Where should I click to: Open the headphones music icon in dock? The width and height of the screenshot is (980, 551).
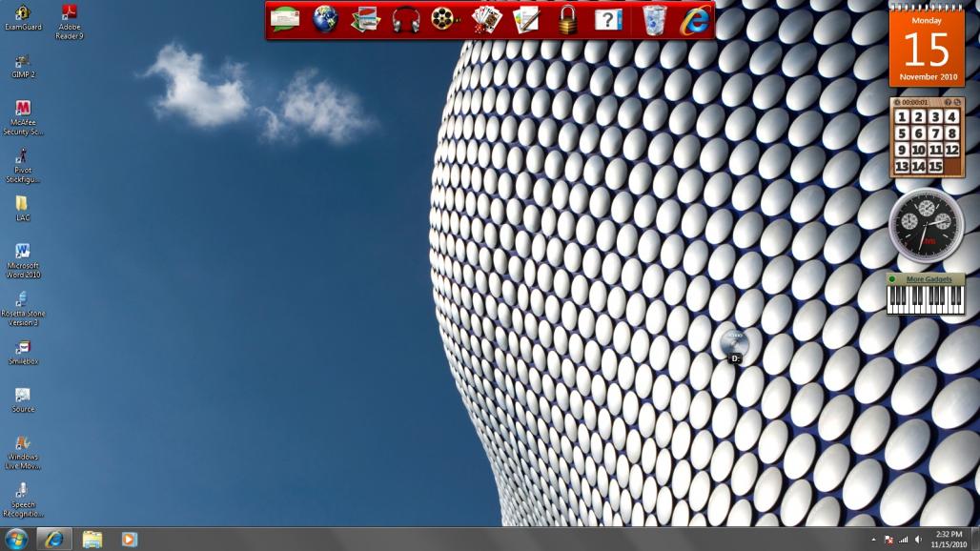[x=406, y=19]
